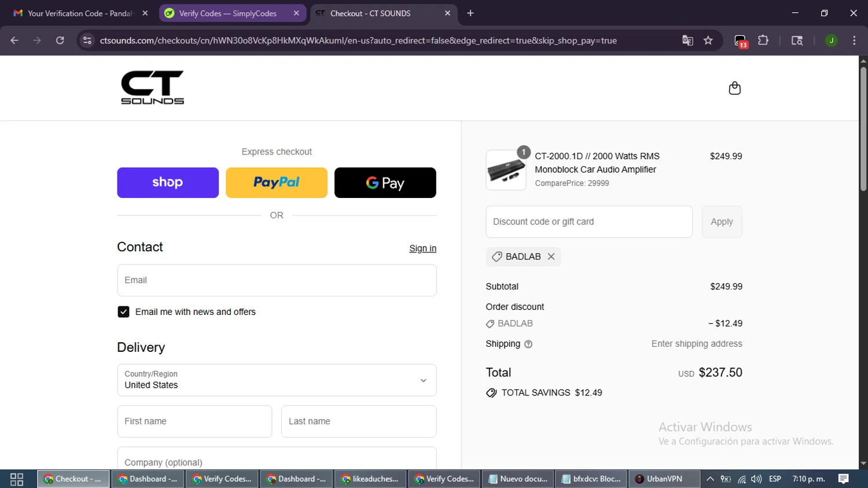The height and width of the screenshot is (488, 868).
Task: Open the shopping bag cart icon
Action: tap(734, 88)
